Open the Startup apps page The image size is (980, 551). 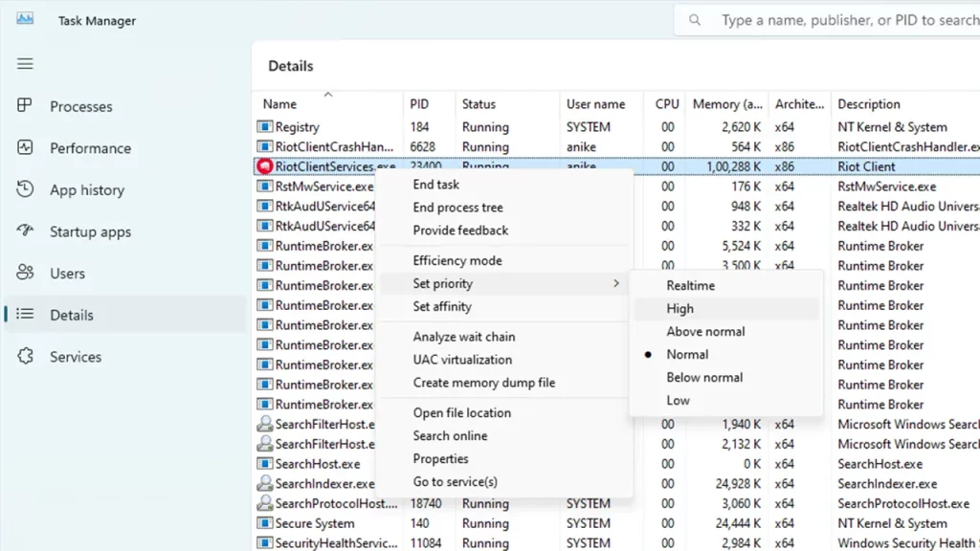(x=125, y=231)
